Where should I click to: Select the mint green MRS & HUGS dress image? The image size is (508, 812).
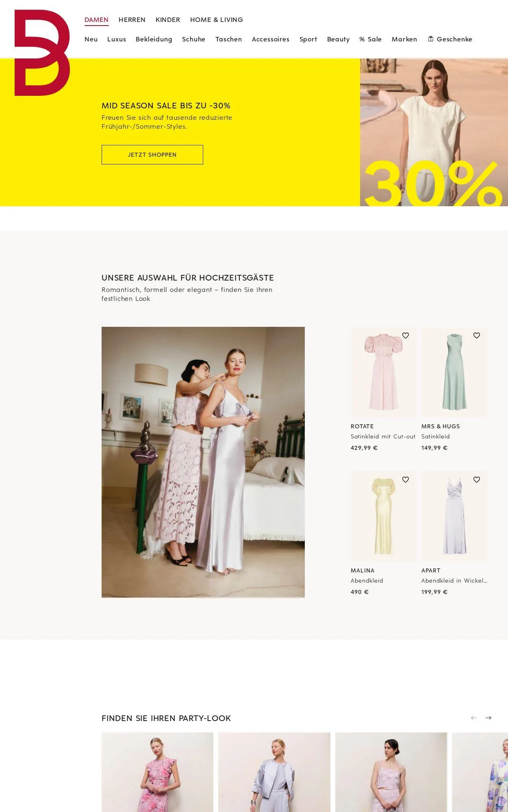pyautogui.click(x=454, y=372)
